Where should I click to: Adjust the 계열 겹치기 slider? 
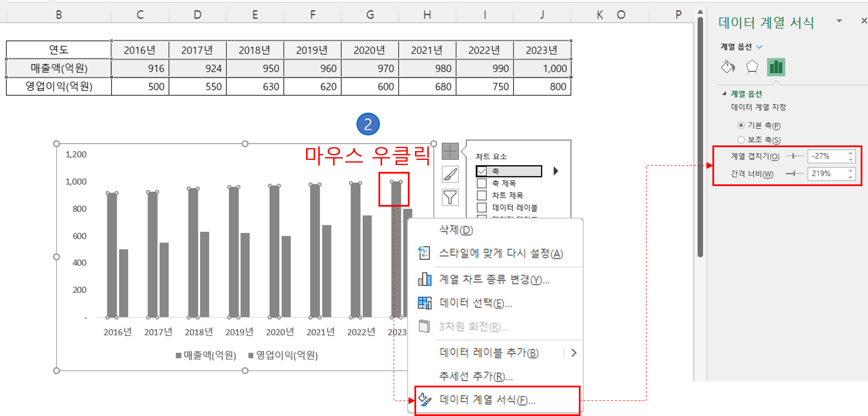tap(794, 156)
